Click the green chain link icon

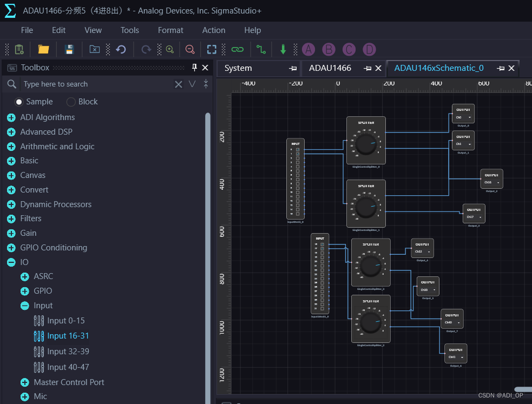(237, 49)
